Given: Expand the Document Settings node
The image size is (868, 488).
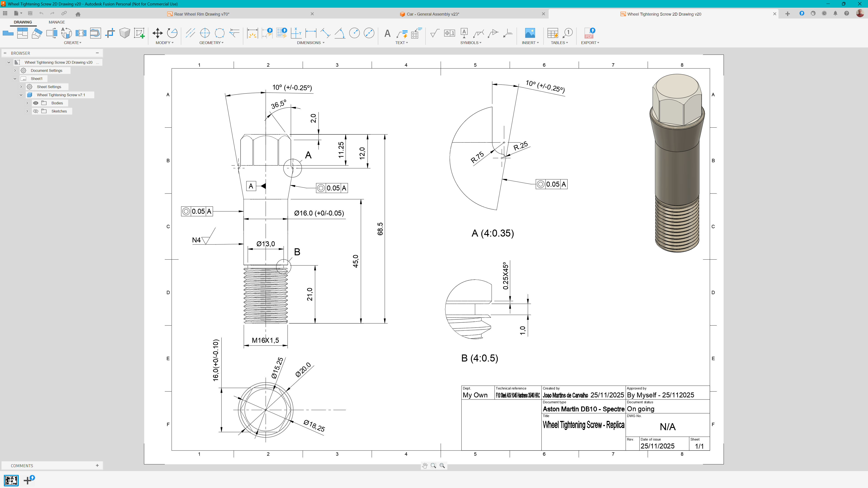Looking at the screenshot, I should (15, 71).
